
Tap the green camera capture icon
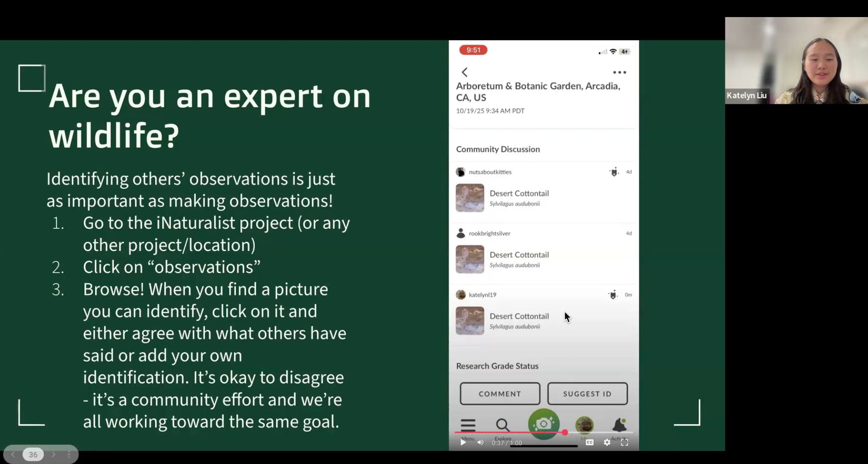pos(543,423)
